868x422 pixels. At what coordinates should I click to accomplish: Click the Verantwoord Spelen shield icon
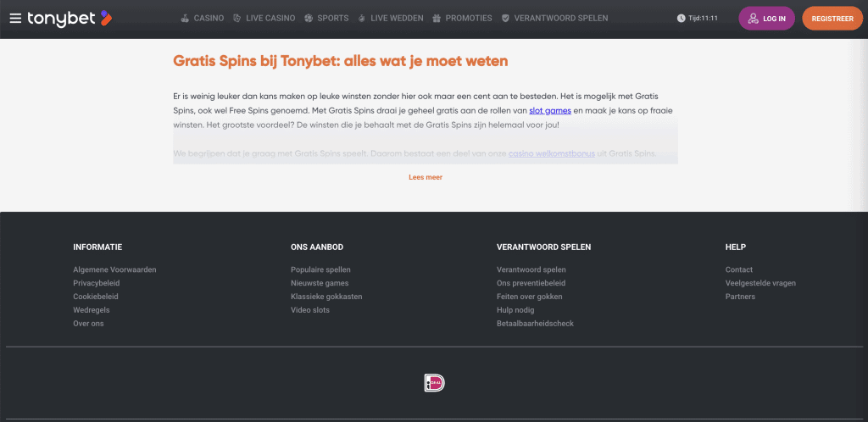(x=505, y=19)
